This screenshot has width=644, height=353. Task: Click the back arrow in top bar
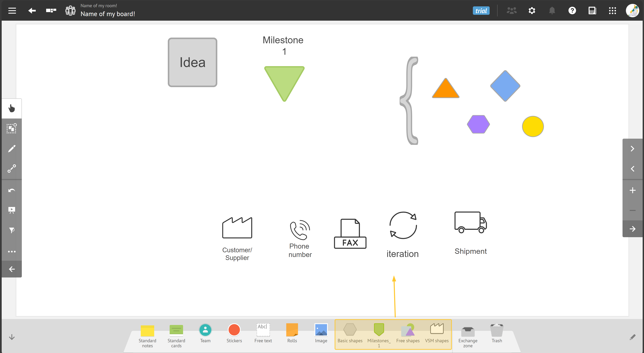click(x=32, y=11)
